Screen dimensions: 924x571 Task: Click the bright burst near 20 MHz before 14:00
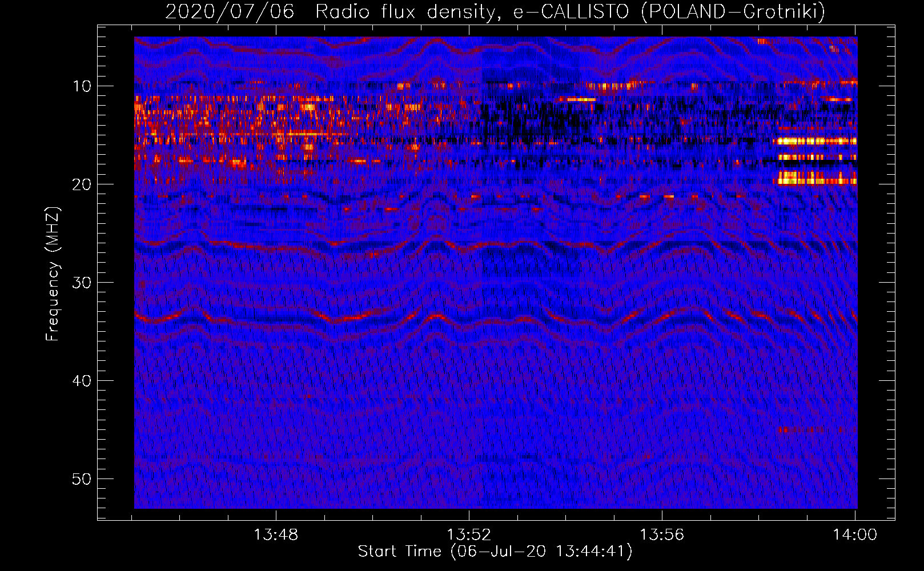pos(815,178)
